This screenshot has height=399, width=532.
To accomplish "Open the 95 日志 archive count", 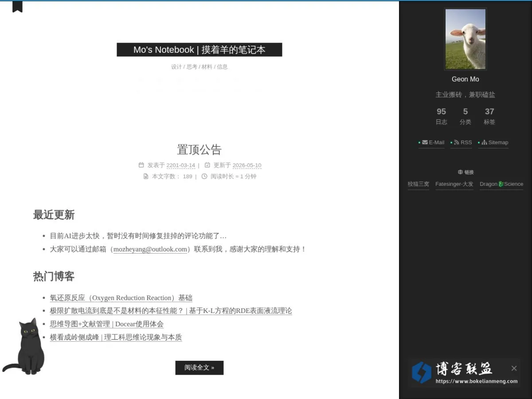I will tap(441, 116).
